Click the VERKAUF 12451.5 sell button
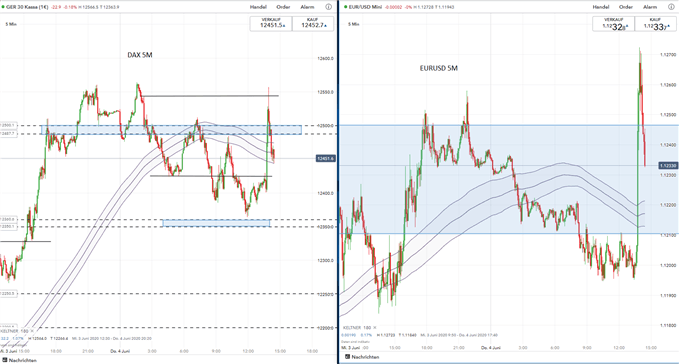 click(271, 23)
